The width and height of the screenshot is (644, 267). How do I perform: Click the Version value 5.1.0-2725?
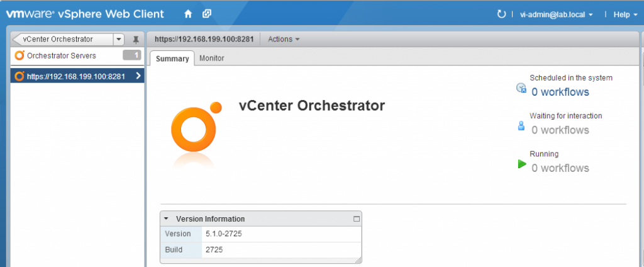pyautogui.click(x=224, y=234)
